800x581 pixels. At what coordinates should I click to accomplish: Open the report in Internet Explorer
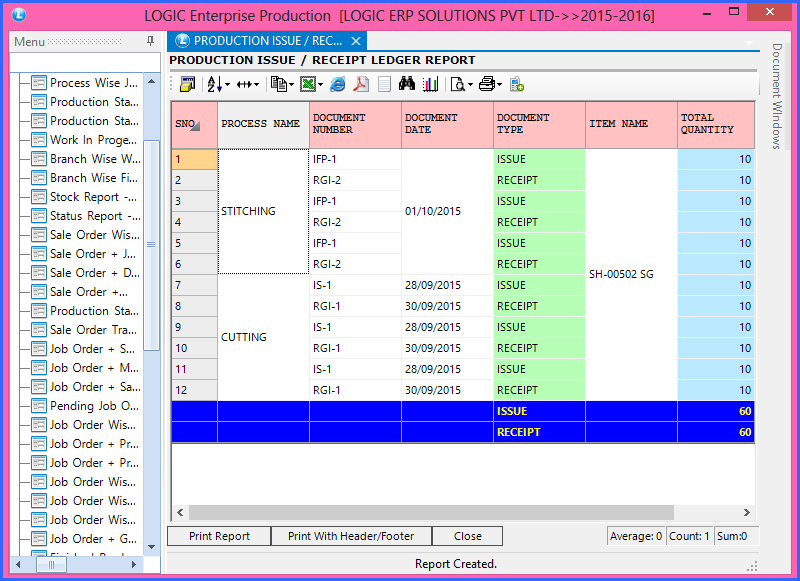(x=337, y=84)
